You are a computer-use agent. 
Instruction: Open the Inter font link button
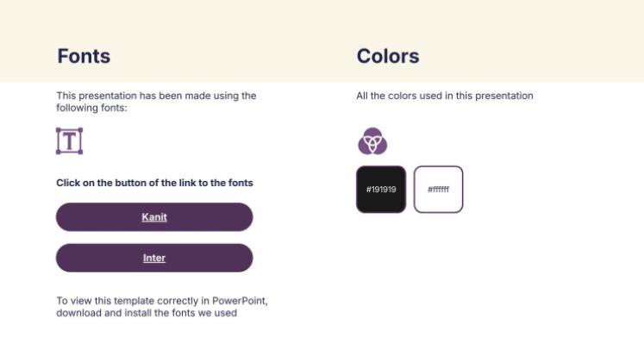[154, 258]
